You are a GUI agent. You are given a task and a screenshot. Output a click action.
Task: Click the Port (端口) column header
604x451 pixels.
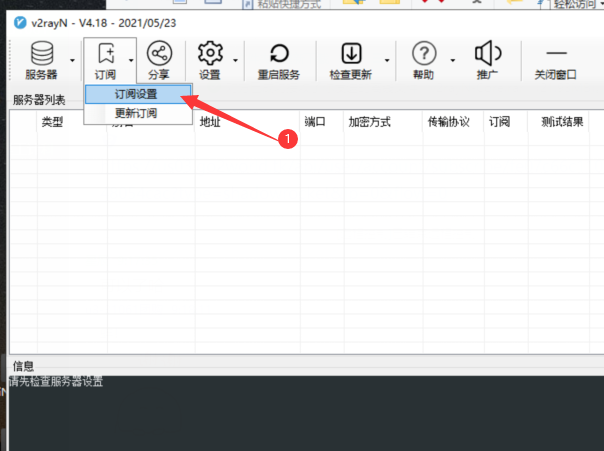(315, 122)
